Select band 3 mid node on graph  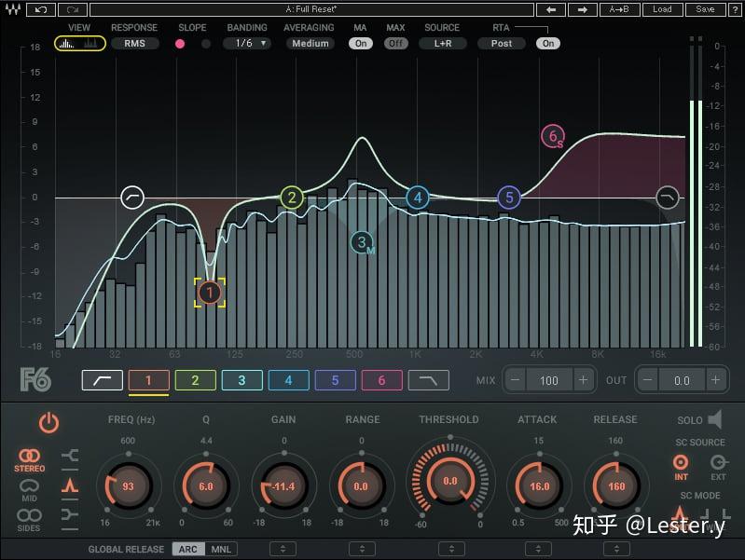click(363, 242)
